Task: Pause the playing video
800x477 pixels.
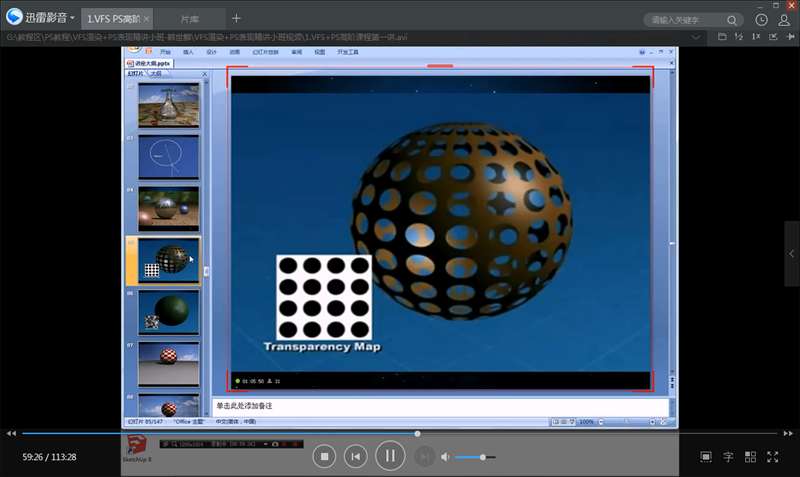Action: 390,457
